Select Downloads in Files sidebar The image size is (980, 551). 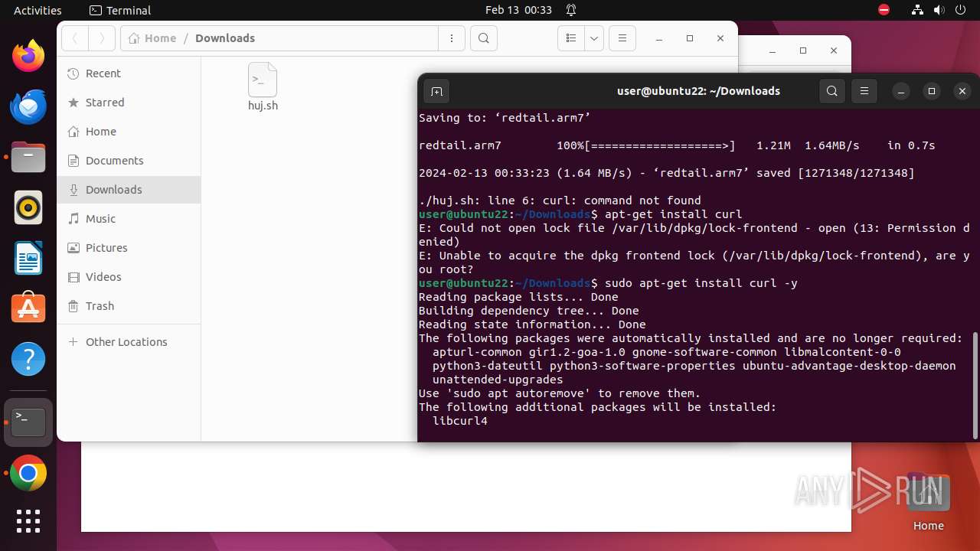point(129,190)
